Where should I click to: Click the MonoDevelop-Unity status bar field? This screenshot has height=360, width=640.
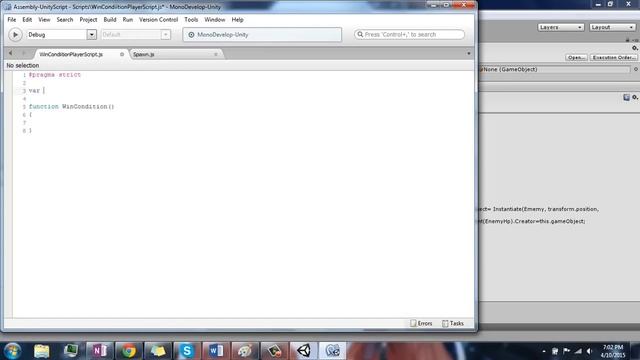pos(262,35)
